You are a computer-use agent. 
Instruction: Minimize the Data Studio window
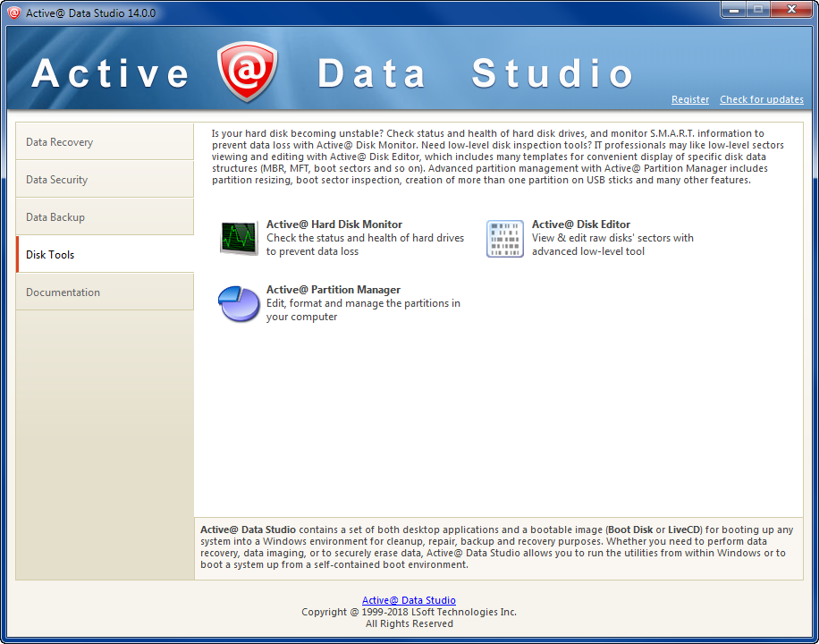pyautogui.click(x=734, y=11)
